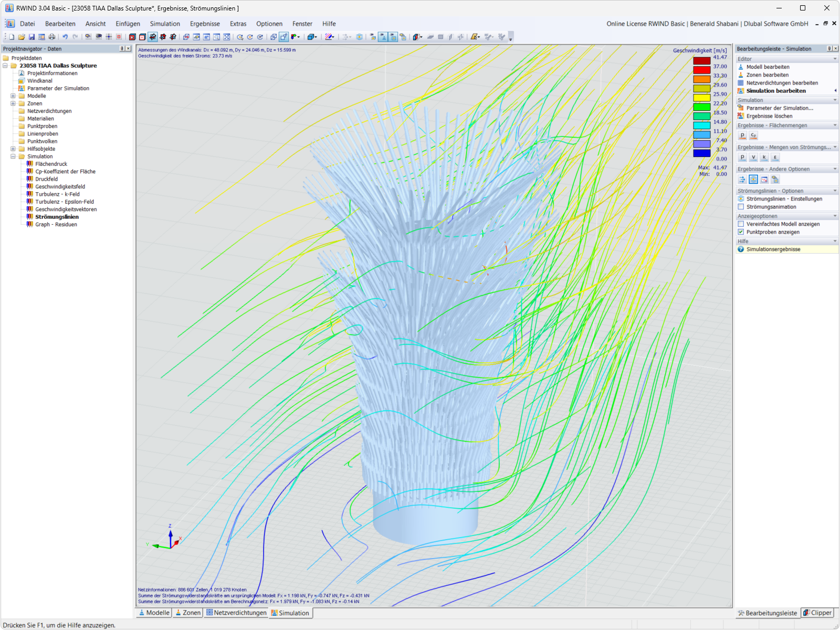Select turbulence epsilon result icon ε
The image size is (840, 630).
pos(775,157)
